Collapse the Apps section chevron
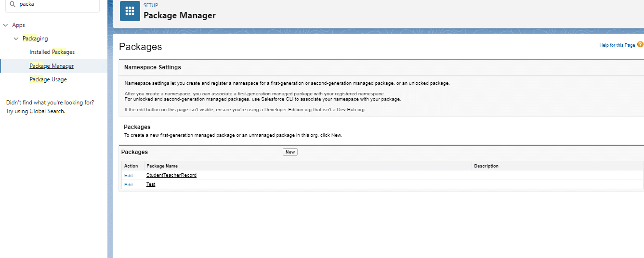 [x=5, y=25]
